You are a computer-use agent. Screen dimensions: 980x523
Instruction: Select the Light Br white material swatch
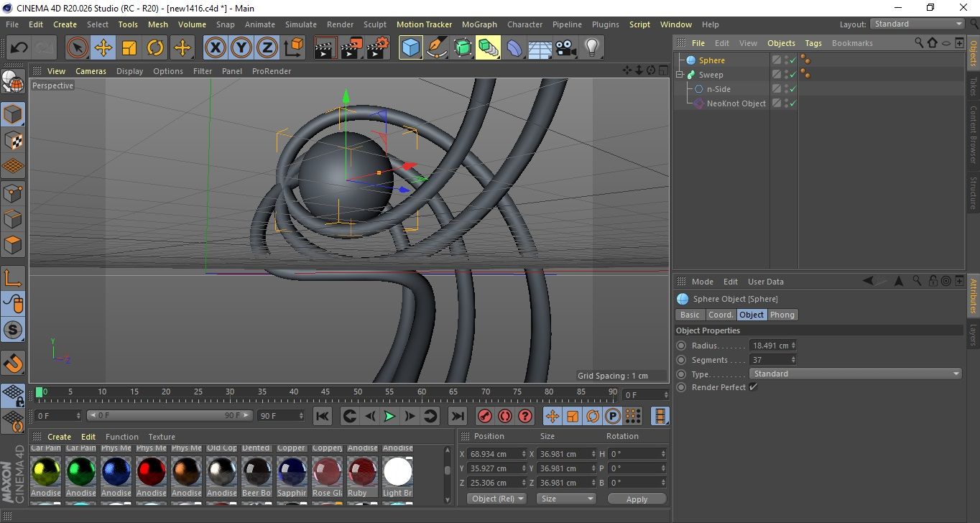397,472
